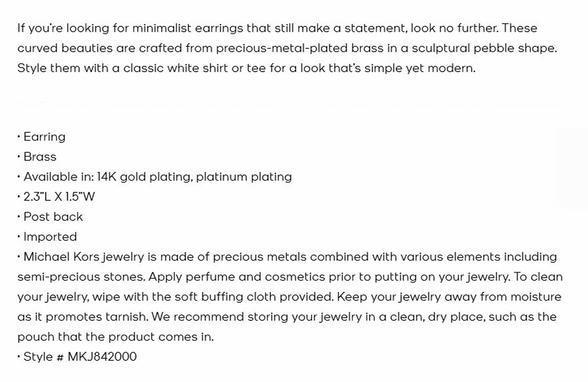Click 'pouch that the product comes in' text
This screenshot has width=588, height=382.
coord(116,337)
